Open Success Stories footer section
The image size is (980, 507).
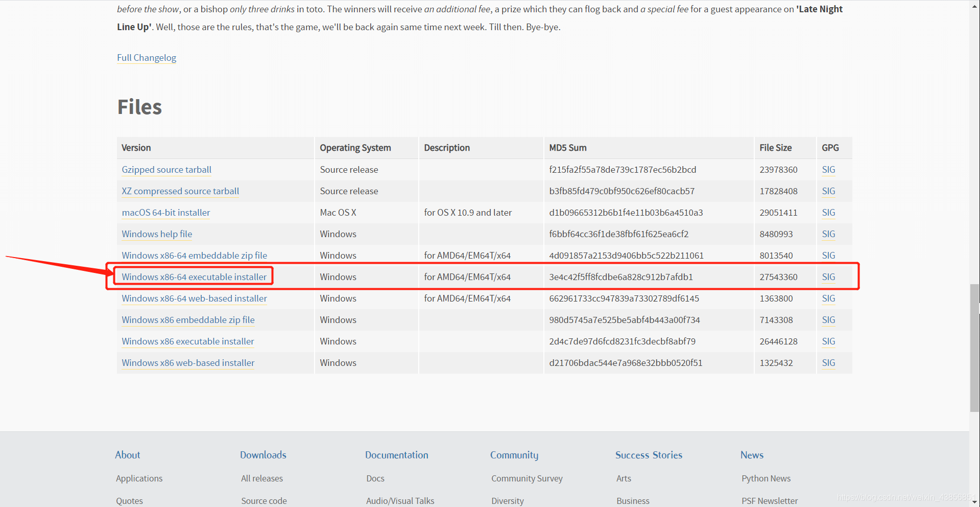point(649,455)
